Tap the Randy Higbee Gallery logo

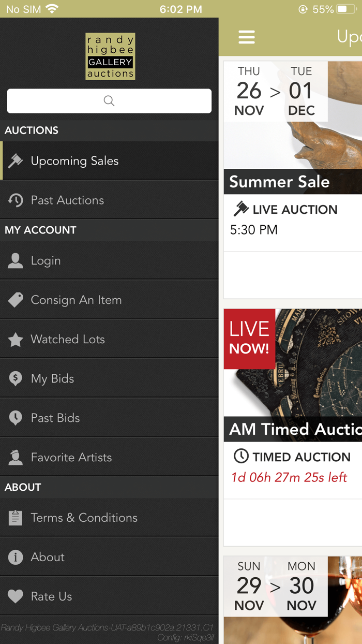[110, 56]
